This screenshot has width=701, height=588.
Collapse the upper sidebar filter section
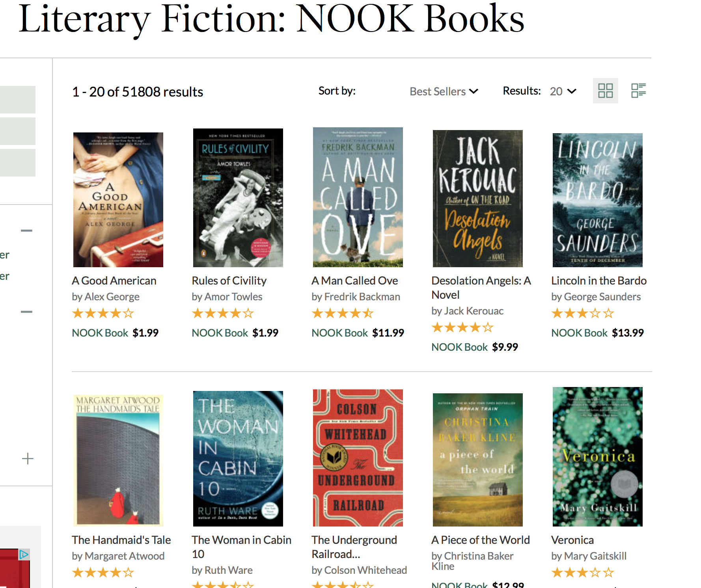[26, 231]
